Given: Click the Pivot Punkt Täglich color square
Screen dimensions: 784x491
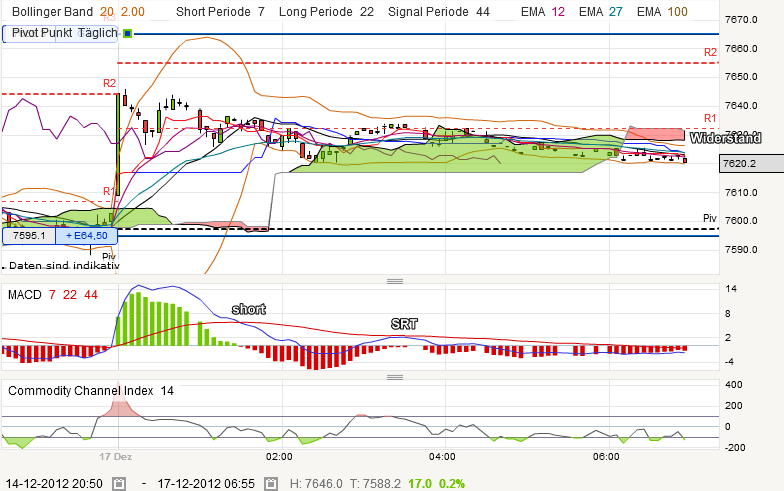Looking at the screenshot, I should pos(128,34).
